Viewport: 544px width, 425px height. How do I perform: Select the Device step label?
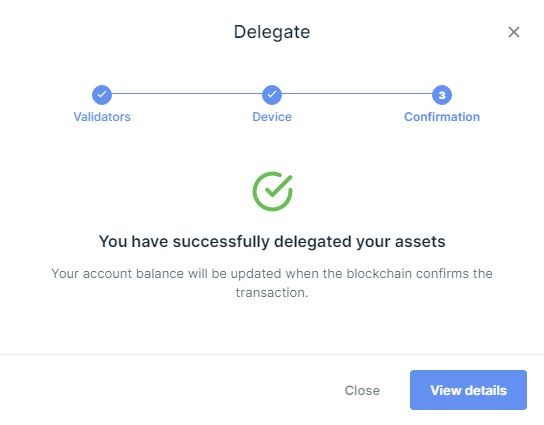[x=272, y=117]
